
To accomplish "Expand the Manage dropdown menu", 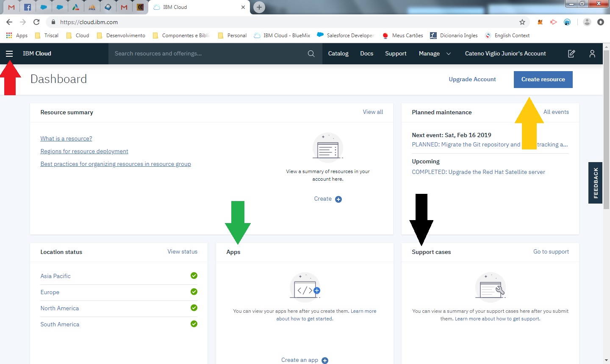I will (435, 54).
